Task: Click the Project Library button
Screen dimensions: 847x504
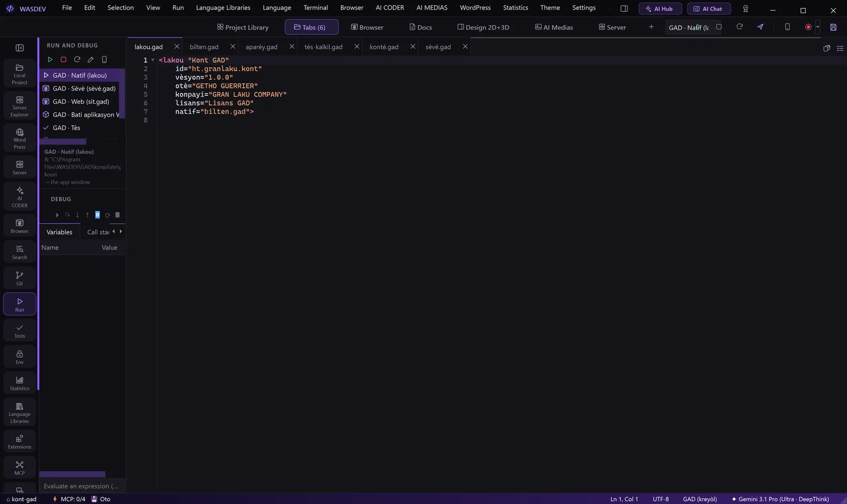Action: [243, 27]
